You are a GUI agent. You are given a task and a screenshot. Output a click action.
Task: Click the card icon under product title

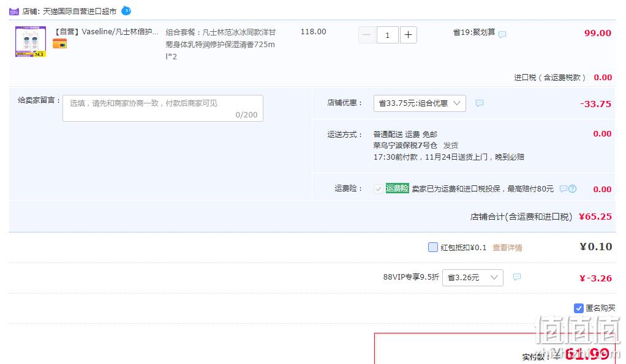(x=59, y=44)
